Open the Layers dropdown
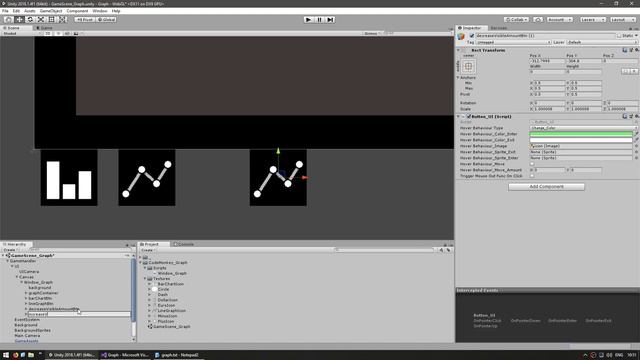Screen dimensions: 640x360 coord(592,20)
